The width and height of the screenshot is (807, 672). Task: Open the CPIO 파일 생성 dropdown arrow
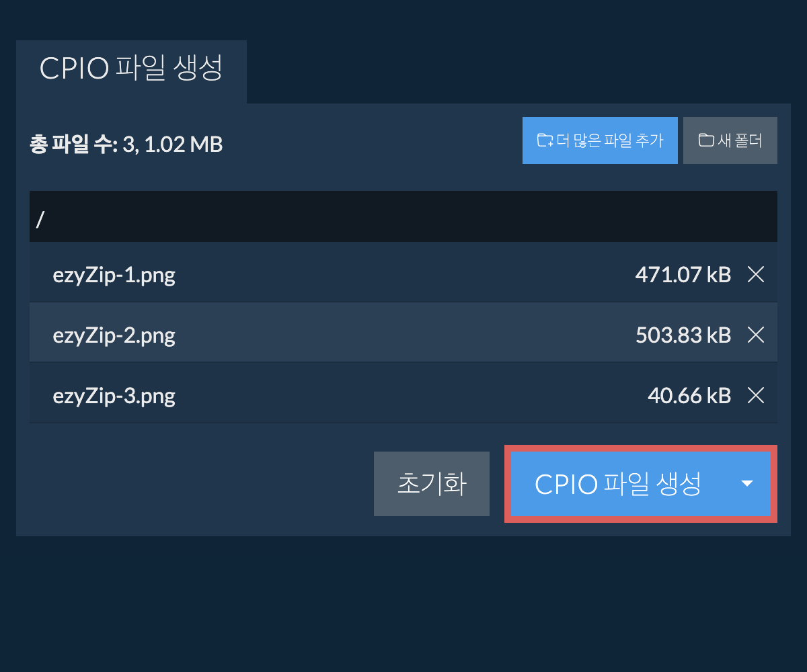pyautogui.click(x=746, y=484)
